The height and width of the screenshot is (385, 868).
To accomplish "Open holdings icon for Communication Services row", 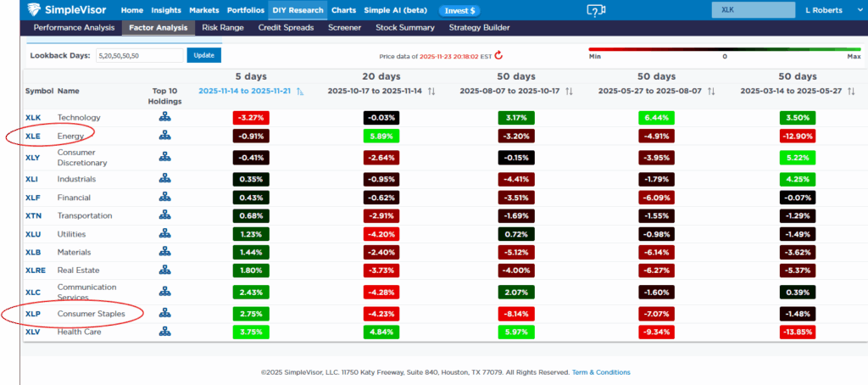I will (165, 292).
